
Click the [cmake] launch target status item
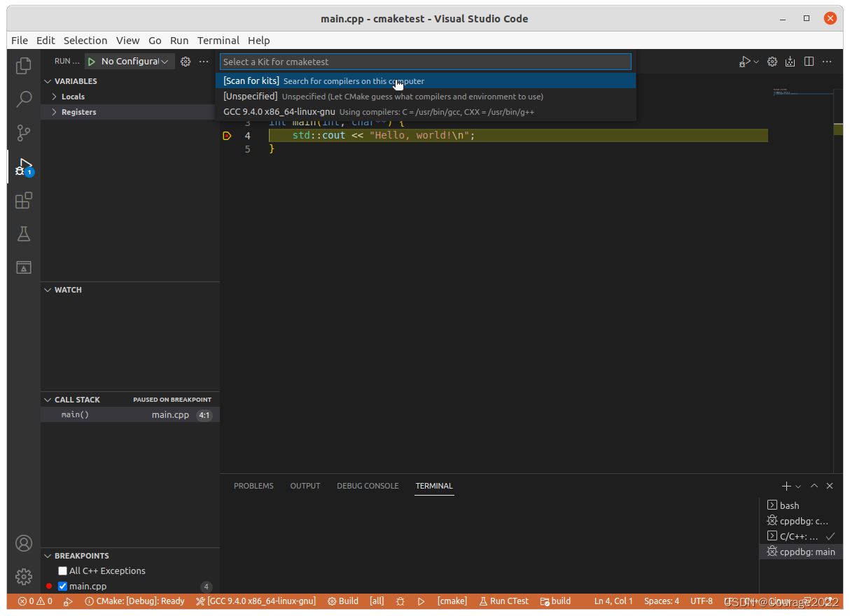tap(452, 601)
